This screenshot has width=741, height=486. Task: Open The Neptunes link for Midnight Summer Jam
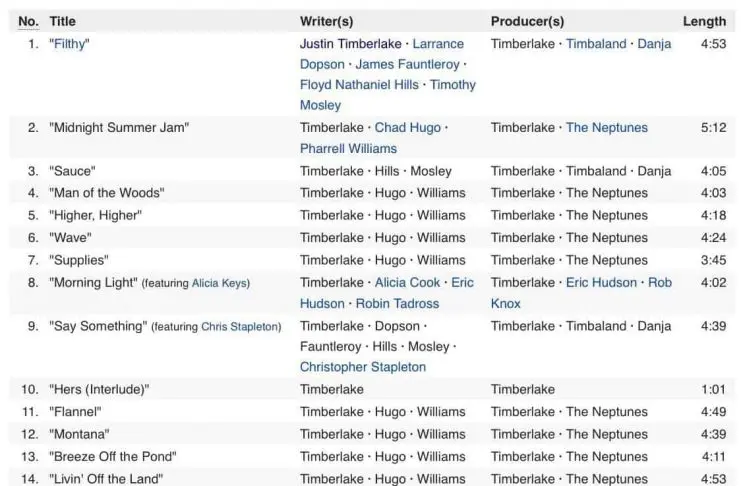[606, 128]
